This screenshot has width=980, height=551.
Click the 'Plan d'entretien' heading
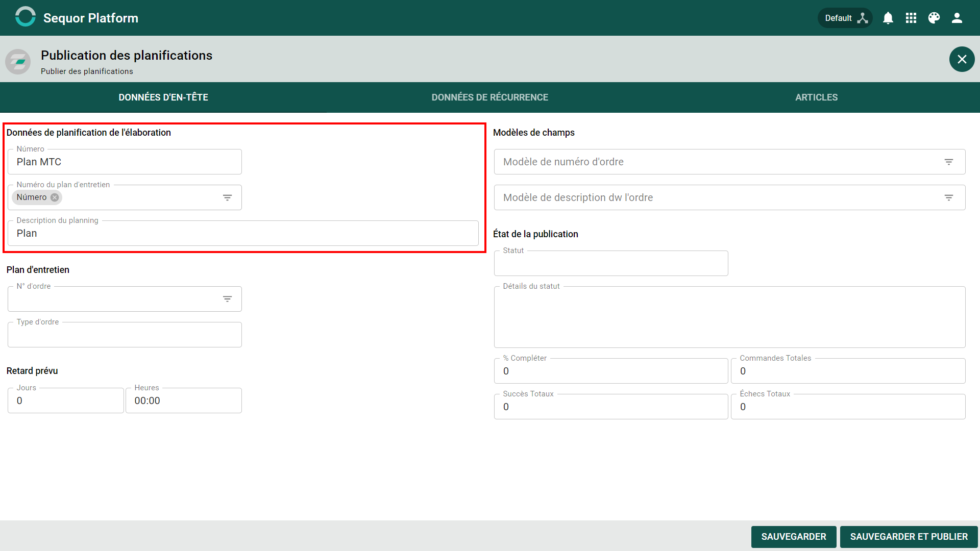(38, 270)
